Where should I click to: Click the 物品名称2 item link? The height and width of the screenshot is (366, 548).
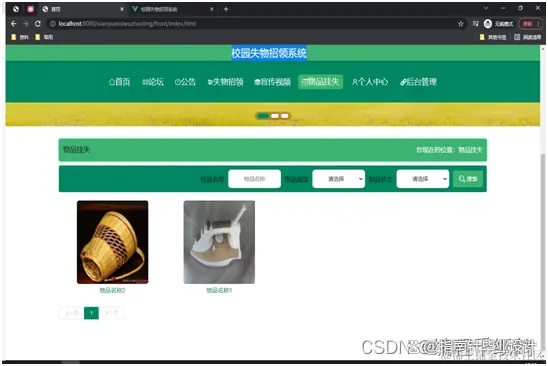113,290
